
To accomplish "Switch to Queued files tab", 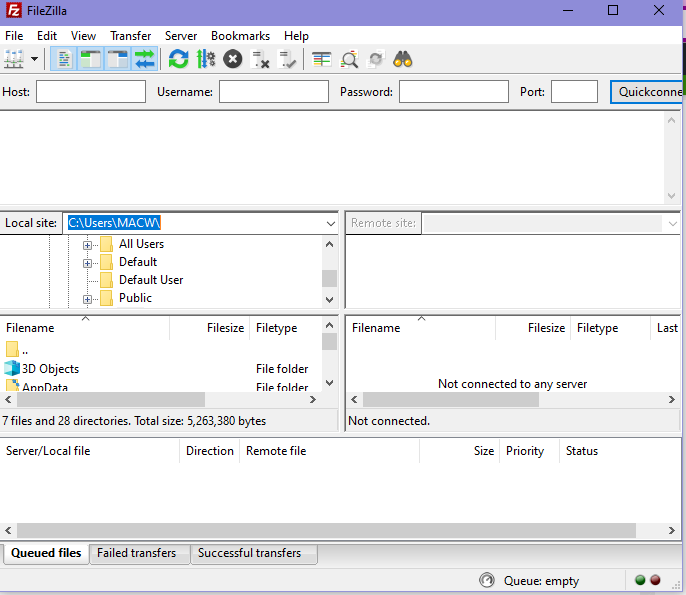I will tap(46, 553).
